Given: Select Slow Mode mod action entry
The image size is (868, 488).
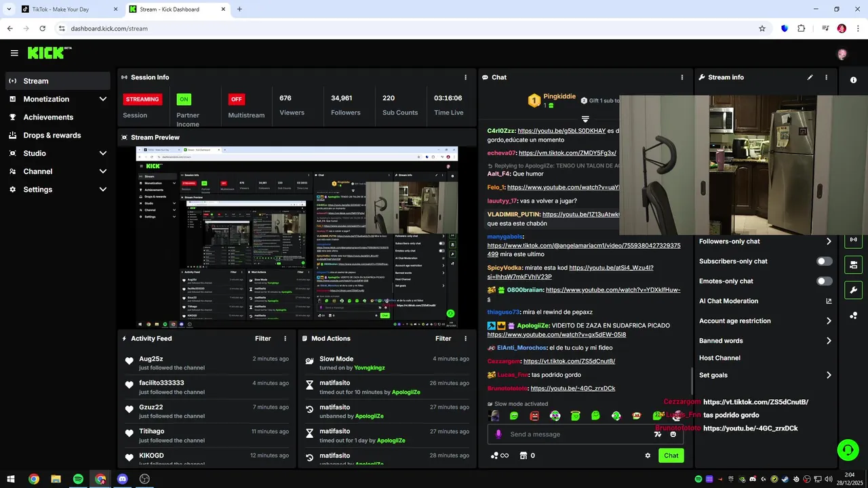Looking at the screenshot, I should (x=387, y=363).
